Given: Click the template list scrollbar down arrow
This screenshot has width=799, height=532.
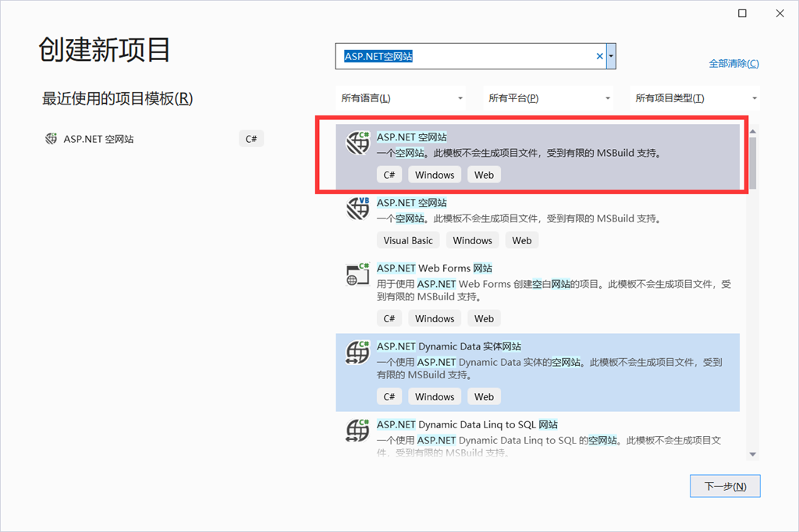Looking at the screenshot, I should coord(752,454).
